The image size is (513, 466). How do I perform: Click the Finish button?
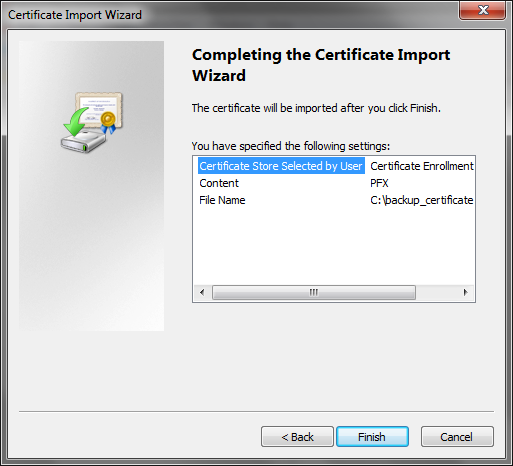(x=372, y=437)
